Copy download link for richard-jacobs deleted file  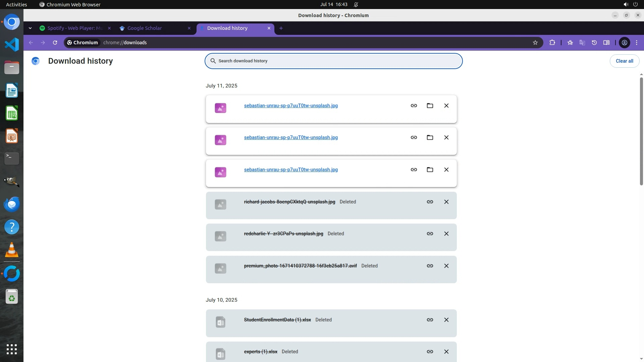pos(430,202)
